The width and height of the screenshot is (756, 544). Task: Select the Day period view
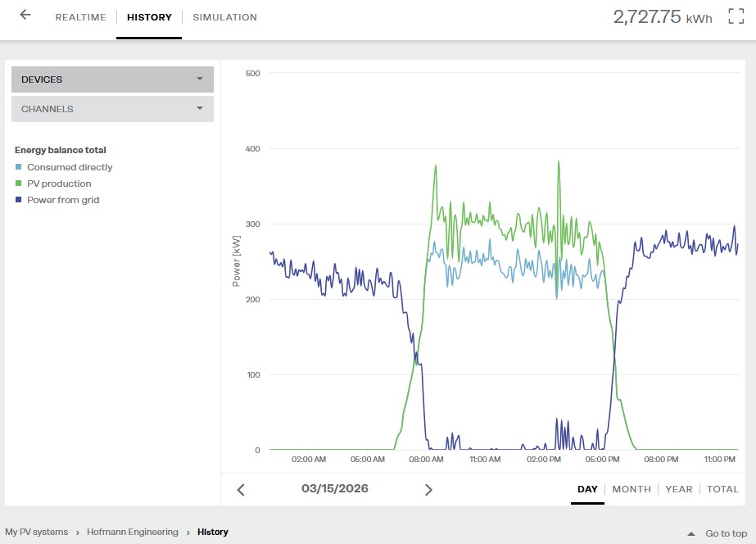click(587, 489)
